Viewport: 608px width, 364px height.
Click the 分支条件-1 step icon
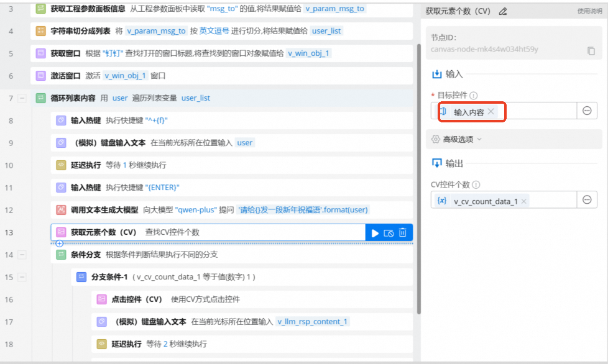click(x=81, y=277)
